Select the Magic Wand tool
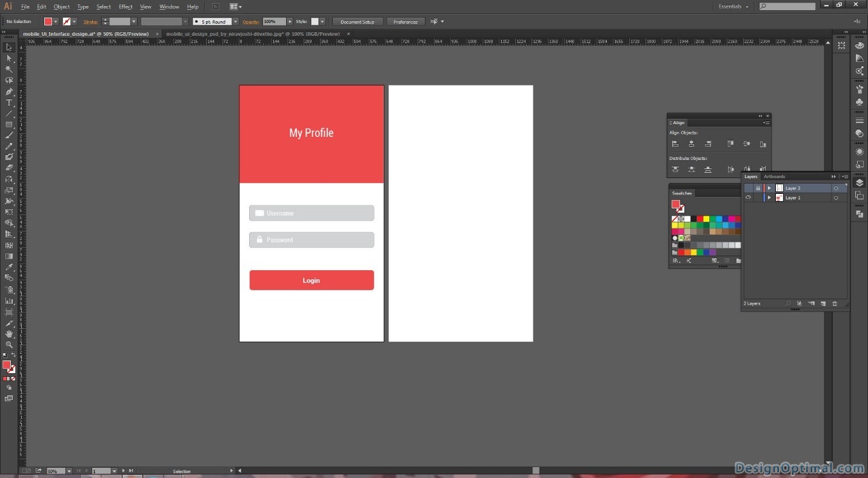The image size is (868, 478). [9, 70]
